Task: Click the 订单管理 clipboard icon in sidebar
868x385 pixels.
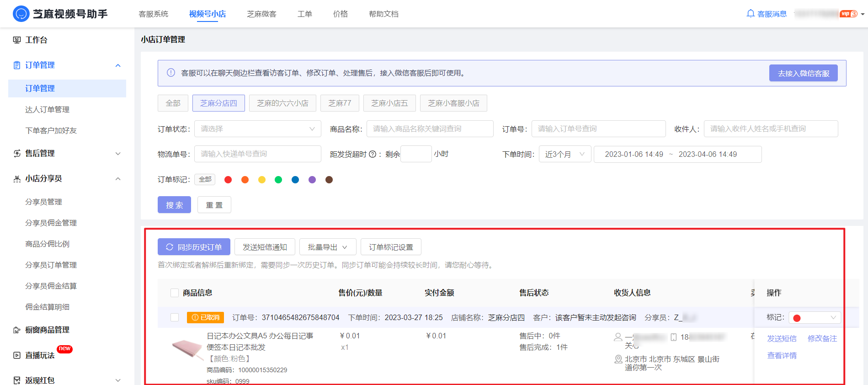Action: [x=17, y=65]
